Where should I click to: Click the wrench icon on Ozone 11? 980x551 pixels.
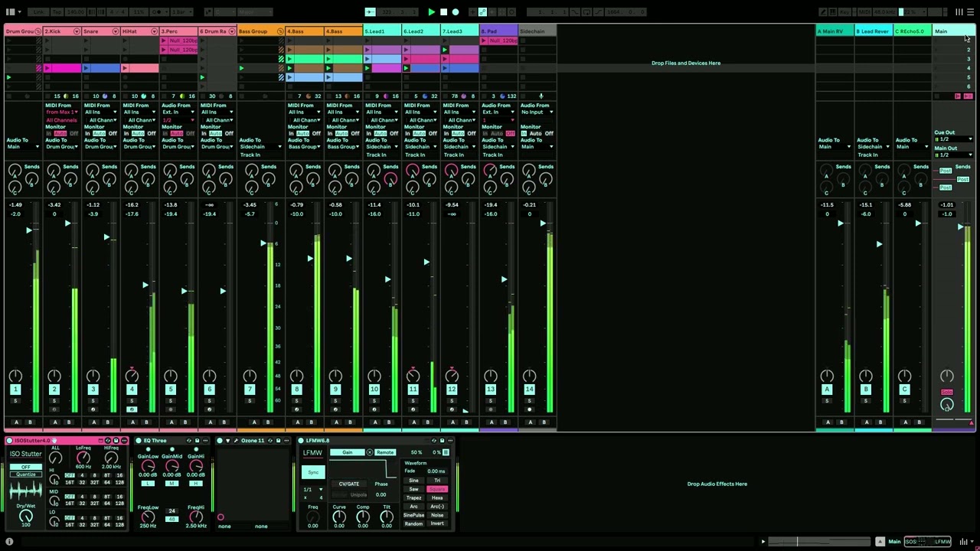tap(236, 440)
